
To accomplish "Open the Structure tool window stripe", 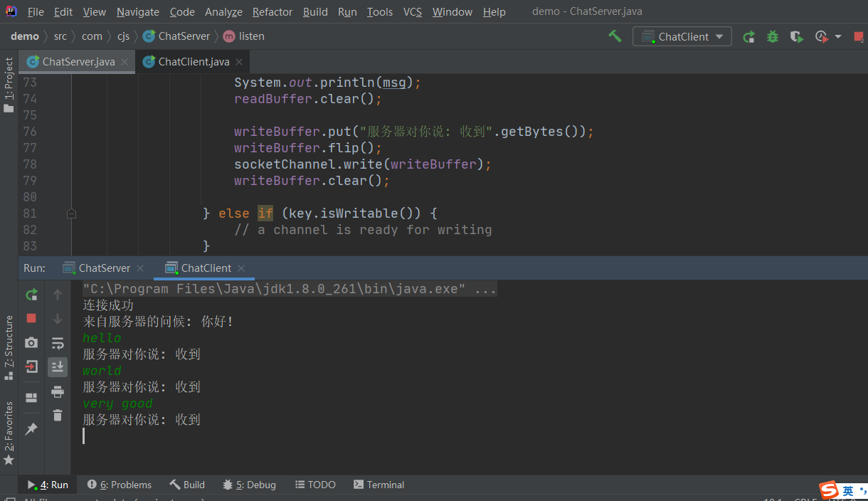I will click(x=9, y=347).
